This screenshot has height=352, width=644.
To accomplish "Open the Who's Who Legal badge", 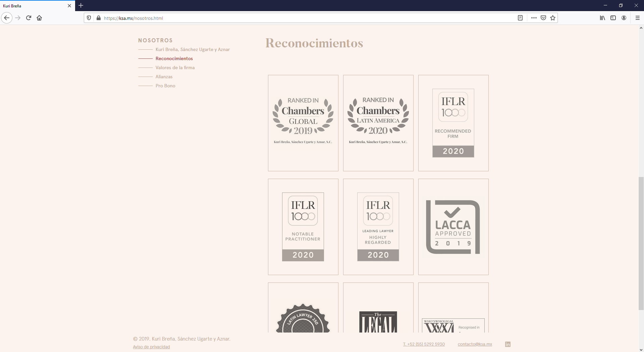I will 453,308.
